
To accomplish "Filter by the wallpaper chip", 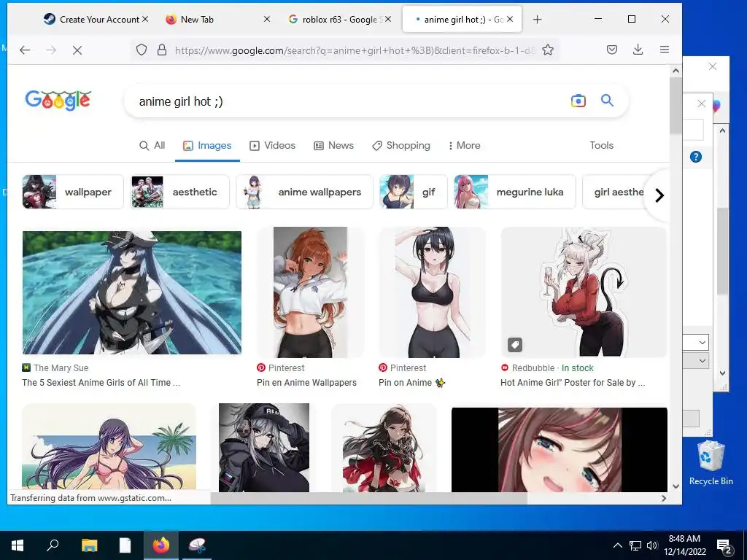I will tap(73, 192).
